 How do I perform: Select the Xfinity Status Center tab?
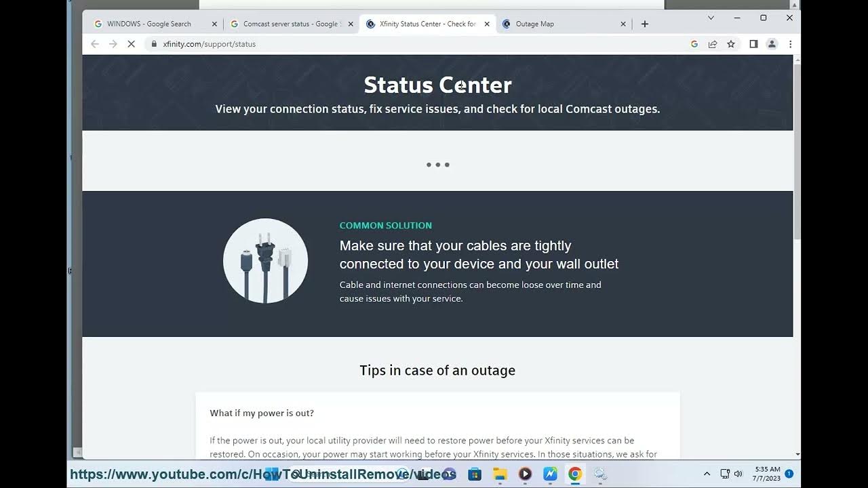coord(427,24)
